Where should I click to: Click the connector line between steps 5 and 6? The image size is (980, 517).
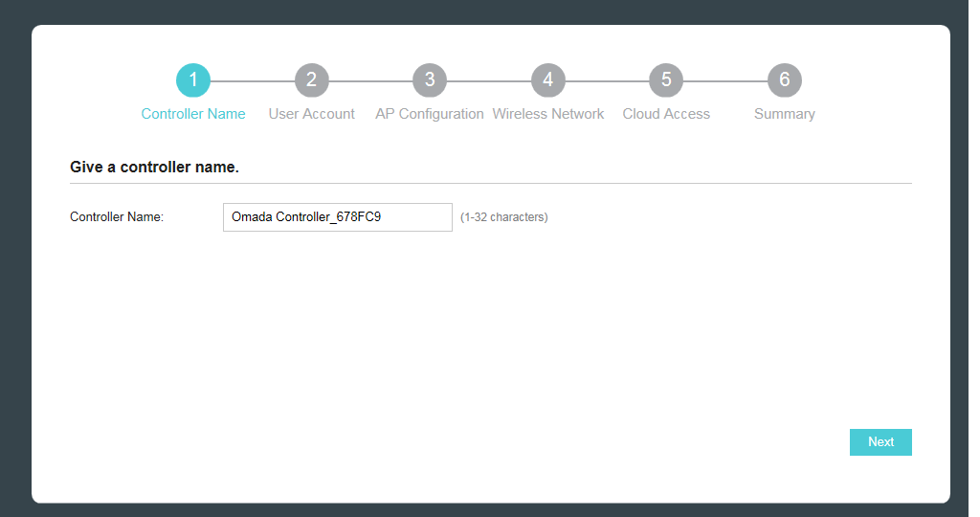(725, 81)
